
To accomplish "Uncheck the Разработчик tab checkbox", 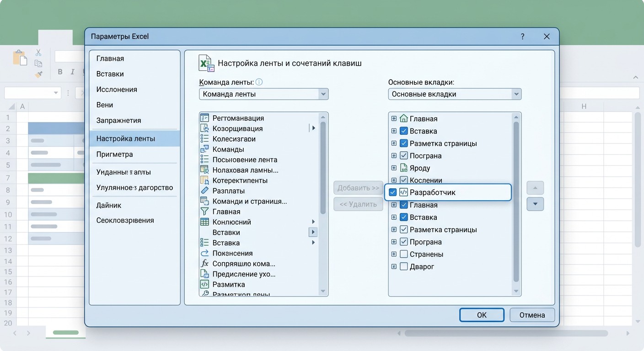I will click(x=392, y=192).
